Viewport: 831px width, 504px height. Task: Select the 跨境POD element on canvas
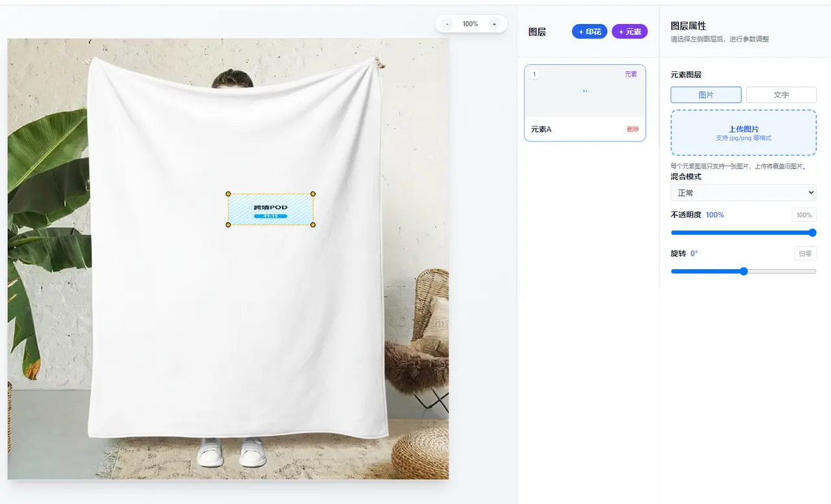(271, 209)
